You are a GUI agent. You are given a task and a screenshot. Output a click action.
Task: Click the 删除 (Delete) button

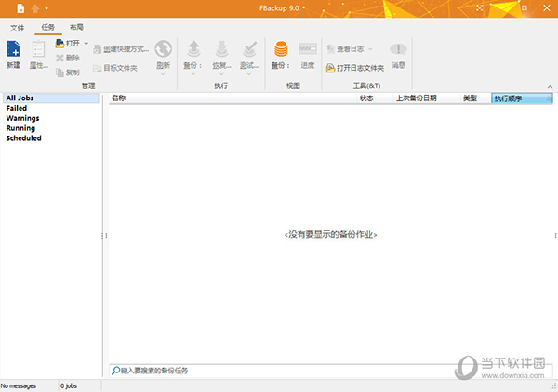(x=68, y=58)
